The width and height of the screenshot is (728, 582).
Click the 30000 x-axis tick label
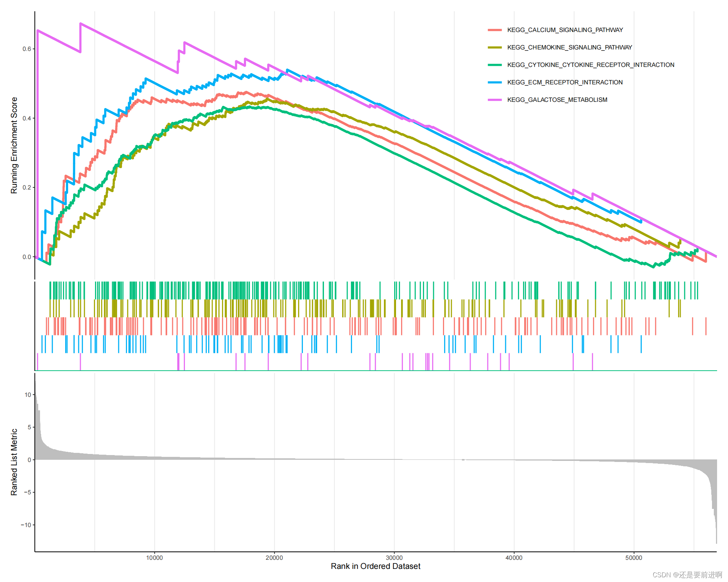[x=394, y=558]
